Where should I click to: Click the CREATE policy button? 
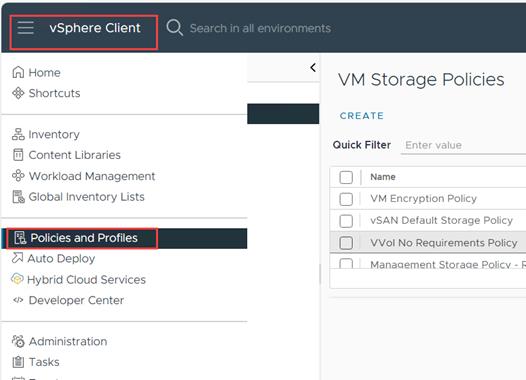(x=362, y=116)
